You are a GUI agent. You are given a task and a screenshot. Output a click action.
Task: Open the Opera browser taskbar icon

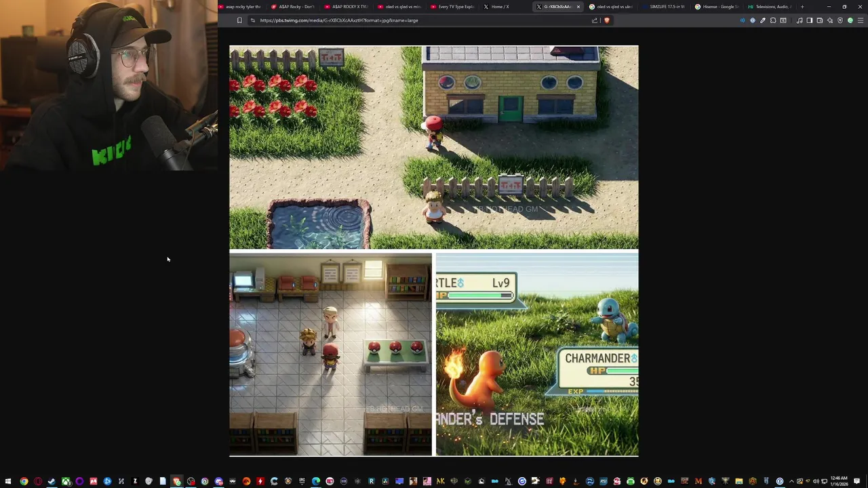point(38,481)
